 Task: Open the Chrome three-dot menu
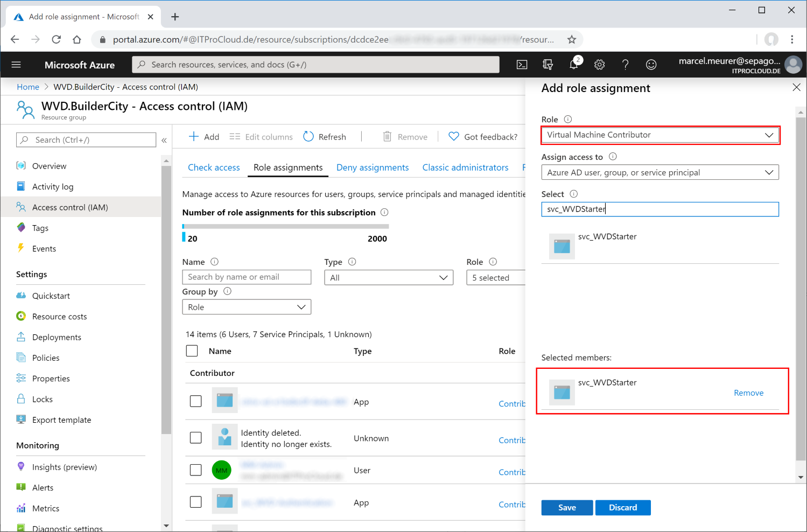click(792, 39)
